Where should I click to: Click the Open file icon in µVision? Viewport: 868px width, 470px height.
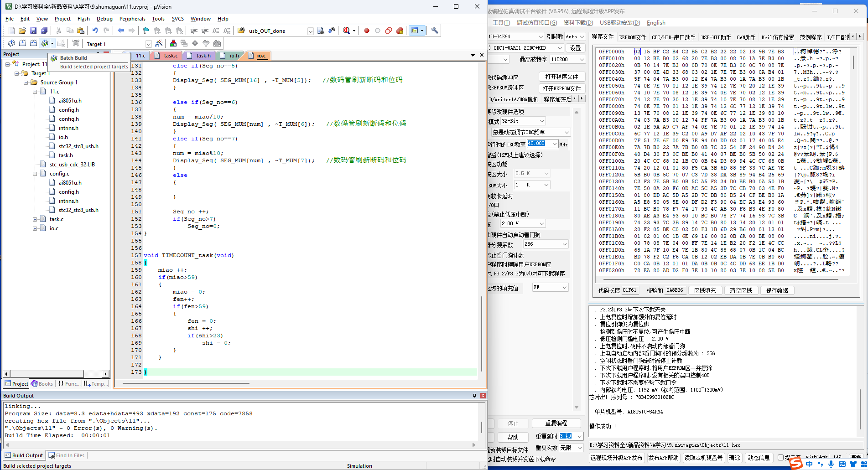pos(22,31)
